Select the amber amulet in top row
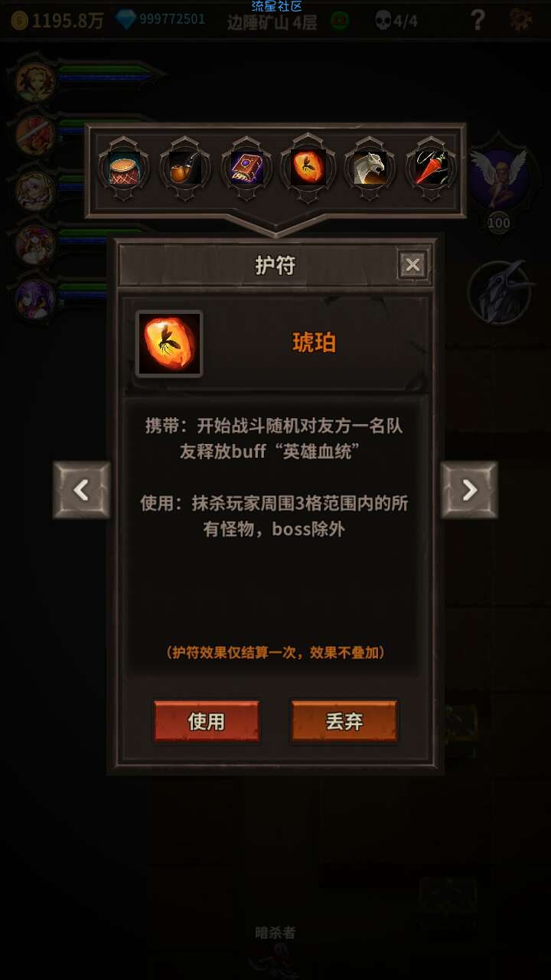Image resolution: width=551 pixels, height=980 pixels. click(308, 168)
